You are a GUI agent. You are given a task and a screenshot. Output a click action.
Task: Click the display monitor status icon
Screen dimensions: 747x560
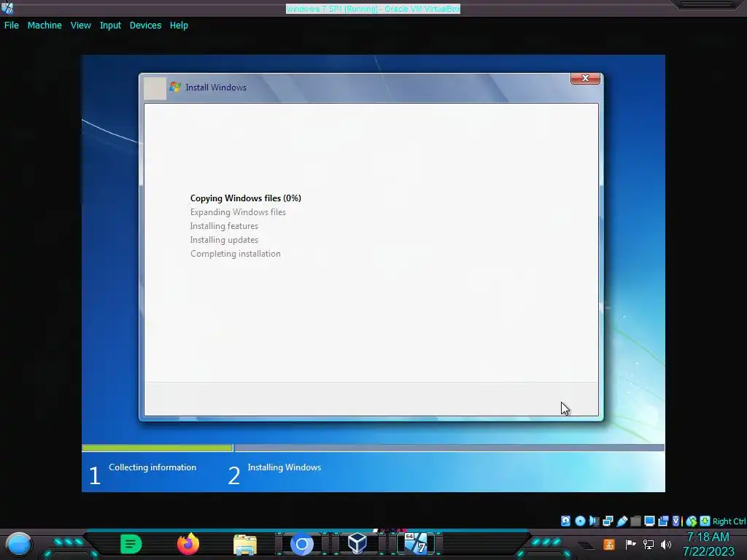pyautogui.click(x=649, y=521)
